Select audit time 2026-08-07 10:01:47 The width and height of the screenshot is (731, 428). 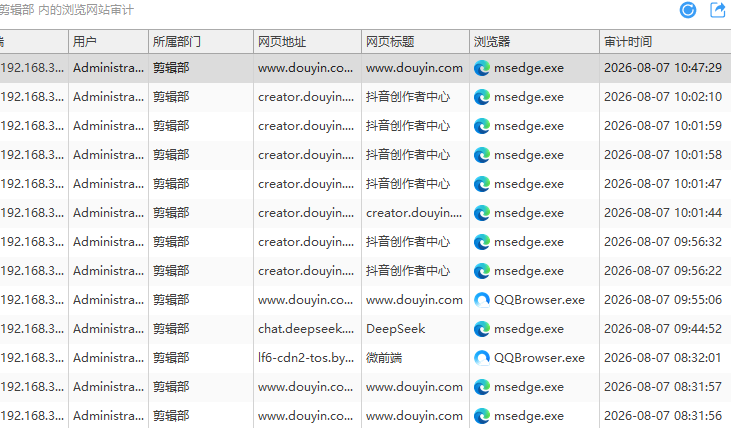tap(663, 184)
